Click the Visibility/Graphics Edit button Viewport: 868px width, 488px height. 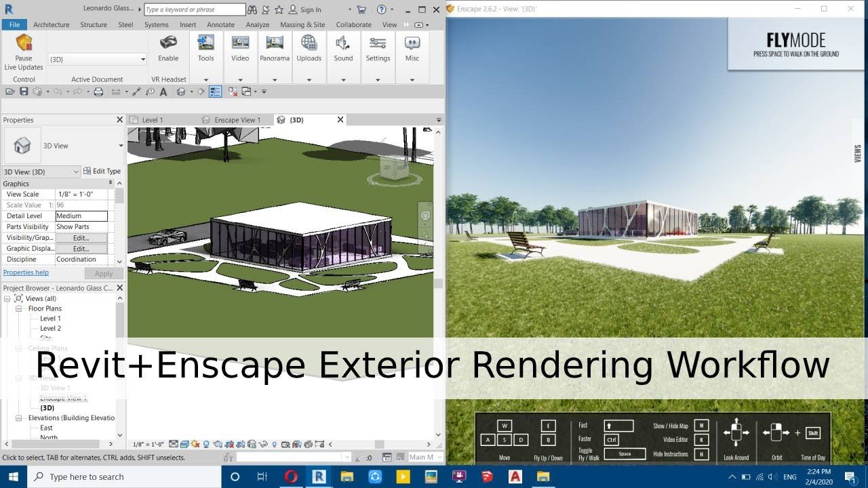point(81,238)
